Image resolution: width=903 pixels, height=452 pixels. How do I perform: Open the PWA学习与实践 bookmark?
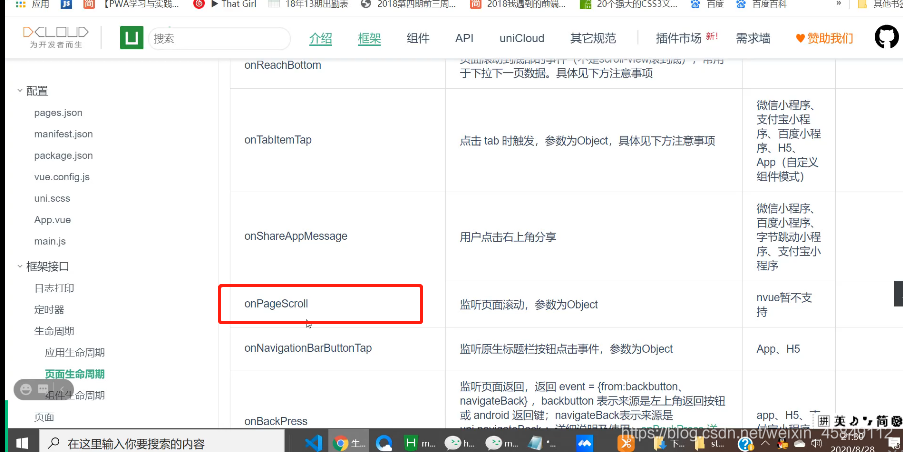[x=131, y=4]
